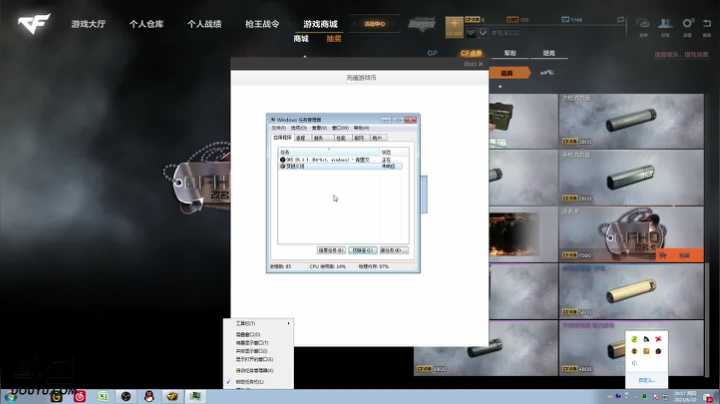The width and height of the screenshot is (720, 404).
Task: Select the CF点券 currency filter tab
Action: pyautogui.click(x=471, y=53)
